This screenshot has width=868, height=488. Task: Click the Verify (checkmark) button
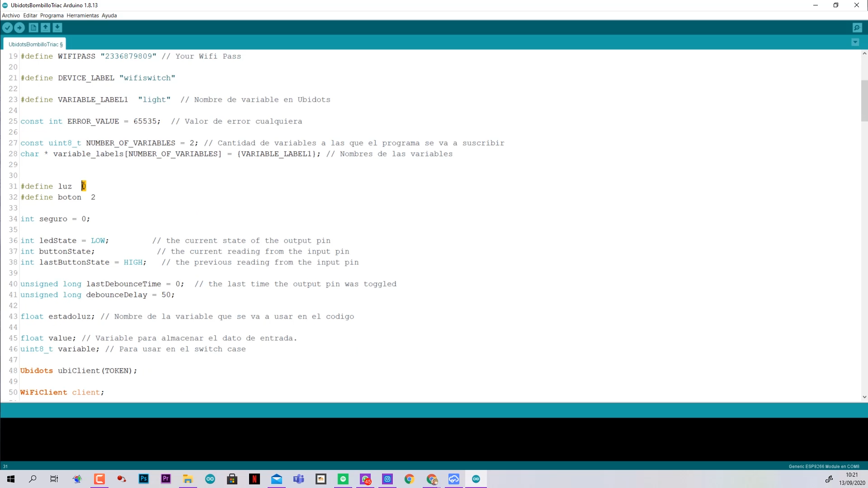click(x=8, y=28)
